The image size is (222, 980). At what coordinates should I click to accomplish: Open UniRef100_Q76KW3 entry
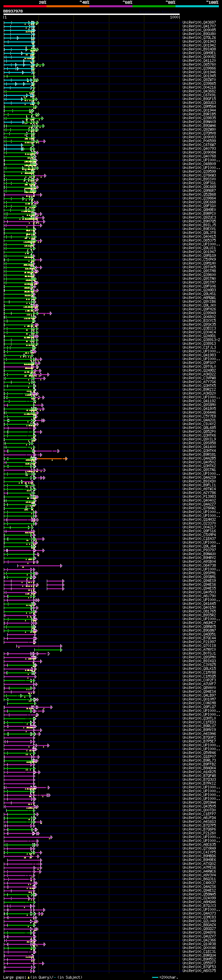(x=199, y=175)
